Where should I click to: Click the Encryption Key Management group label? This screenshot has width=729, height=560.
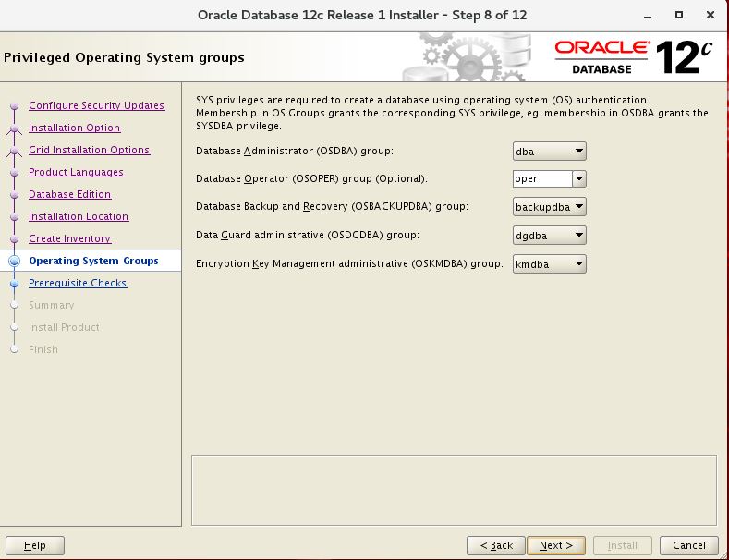pos(349,263)
